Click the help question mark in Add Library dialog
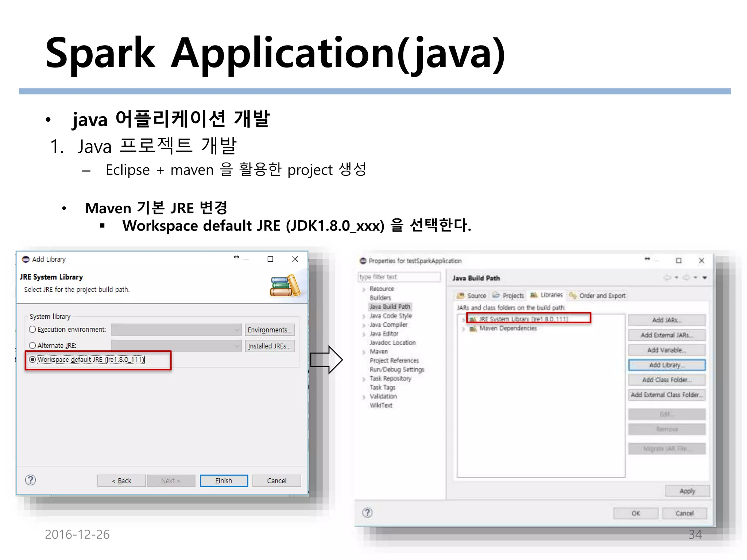The image size is (747, 560). tap(31, 480)
